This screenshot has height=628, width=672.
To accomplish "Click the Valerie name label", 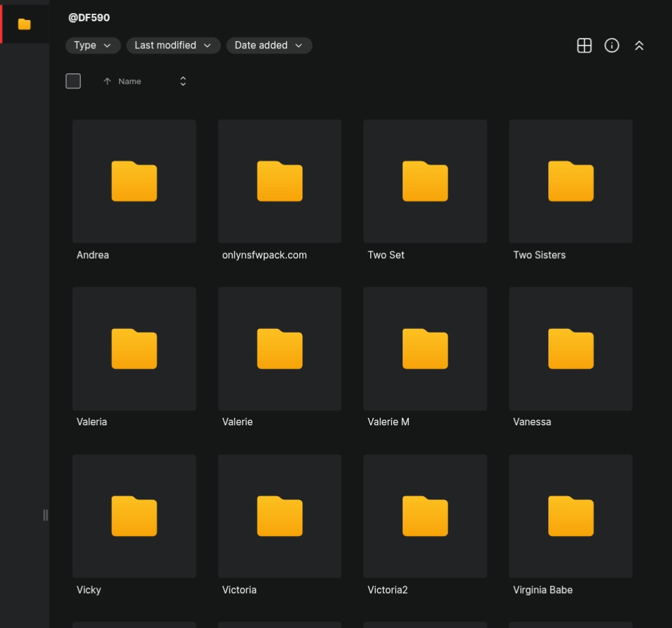I will pos(238,422).
